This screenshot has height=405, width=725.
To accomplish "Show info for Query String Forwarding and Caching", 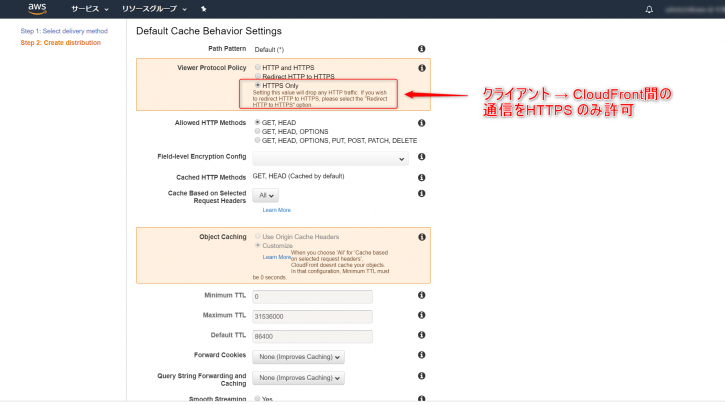I will pyautogui.click(x=422, y=376).
